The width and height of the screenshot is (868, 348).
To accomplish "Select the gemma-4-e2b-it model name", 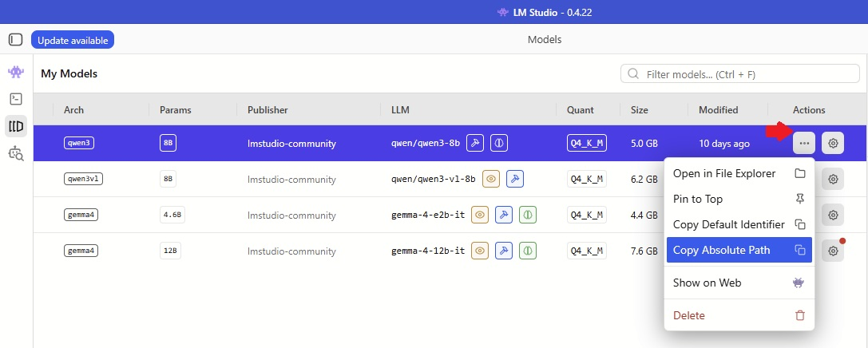I will pos(428,216).
